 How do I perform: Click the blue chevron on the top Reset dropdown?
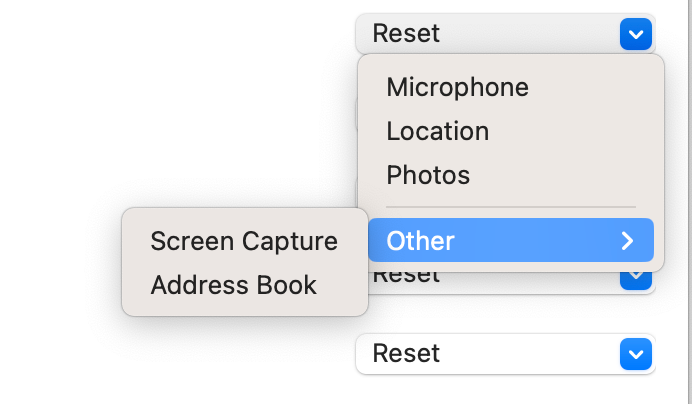click(x=635, y=35)
